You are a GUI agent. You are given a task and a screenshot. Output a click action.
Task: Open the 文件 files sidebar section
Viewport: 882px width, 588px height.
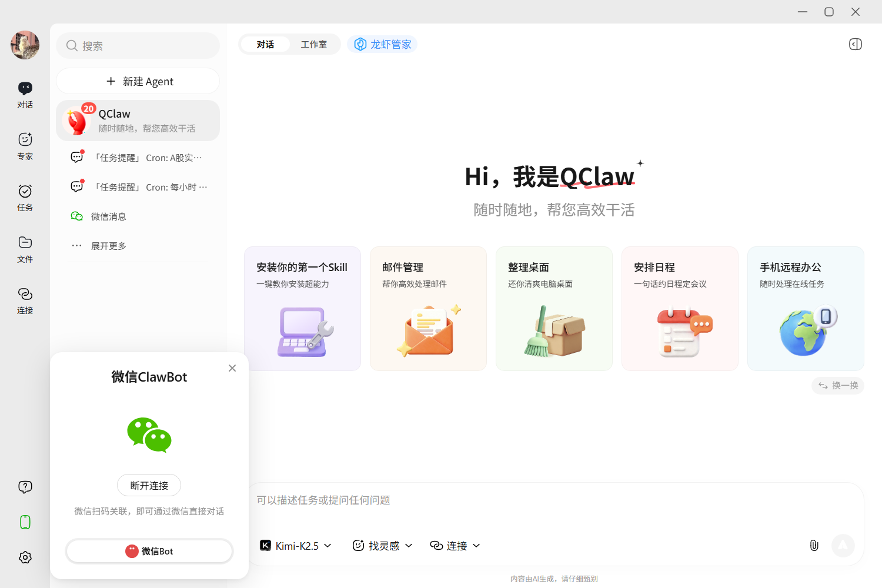(25, 249)
